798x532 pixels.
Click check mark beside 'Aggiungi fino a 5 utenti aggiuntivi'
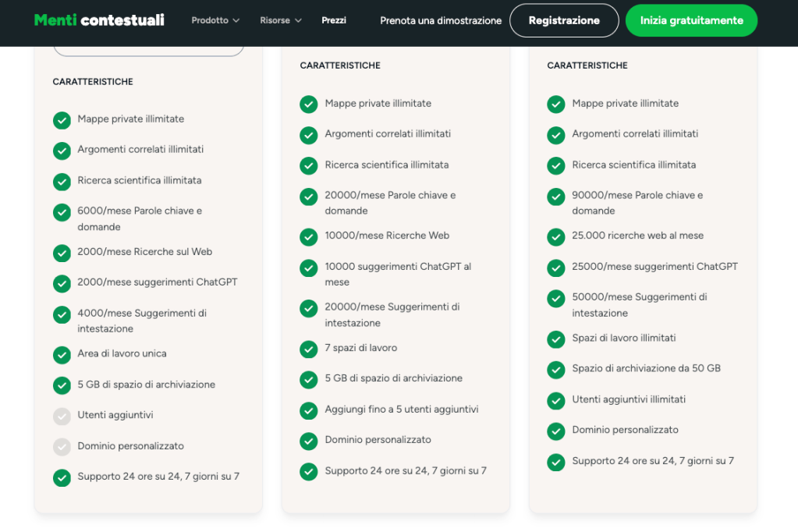(309, 410)
